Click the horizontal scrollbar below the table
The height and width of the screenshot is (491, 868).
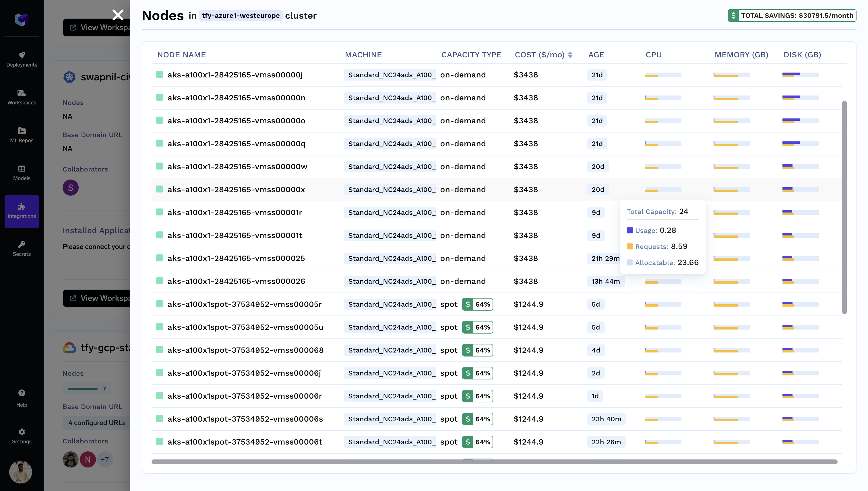point(494,461)
